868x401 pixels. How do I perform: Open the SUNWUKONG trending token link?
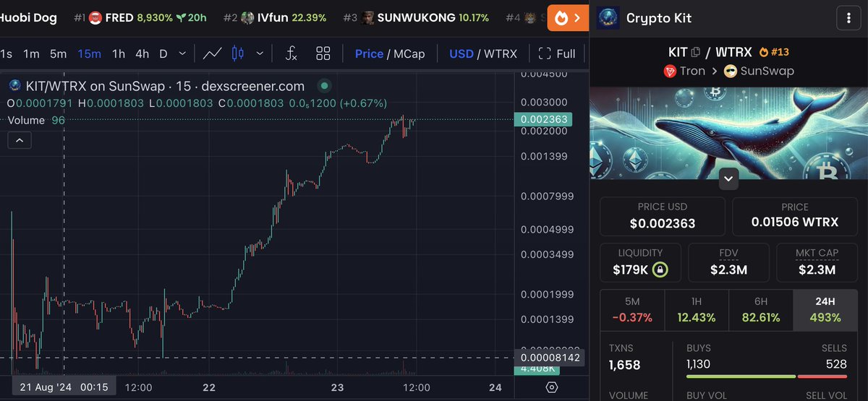click(x=416, y=17)
